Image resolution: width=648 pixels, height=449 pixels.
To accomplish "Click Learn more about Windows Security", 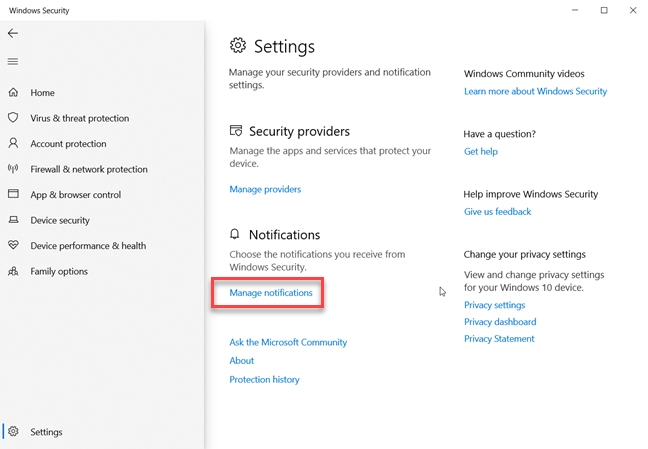I will (535, 91).
